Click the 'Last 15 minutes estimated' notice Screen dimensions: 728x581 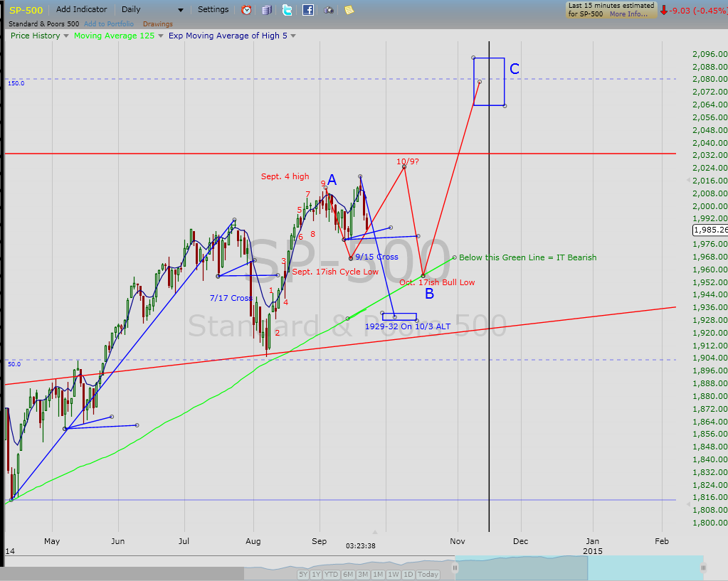[x=611, y=6]
